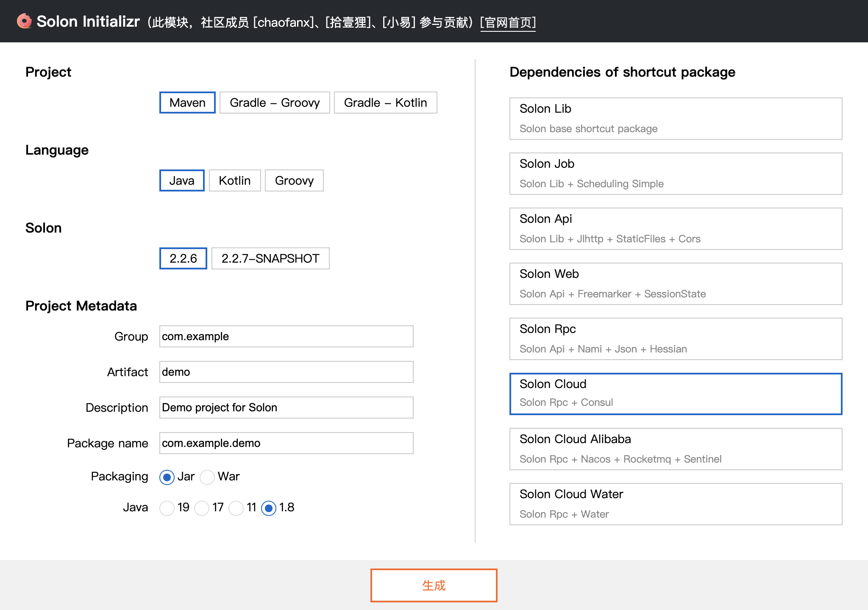Select Solon version 2.2.6

(x=183, y=258)
